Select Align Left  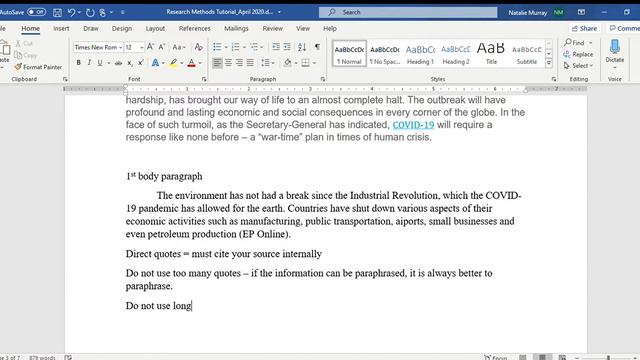217,63
